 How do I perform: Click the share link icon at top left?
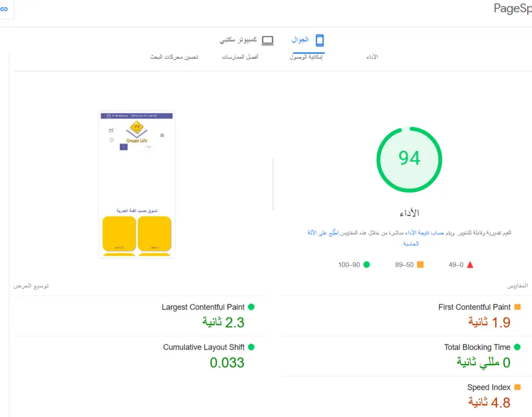pyautogui.click(x=5, y=9)
